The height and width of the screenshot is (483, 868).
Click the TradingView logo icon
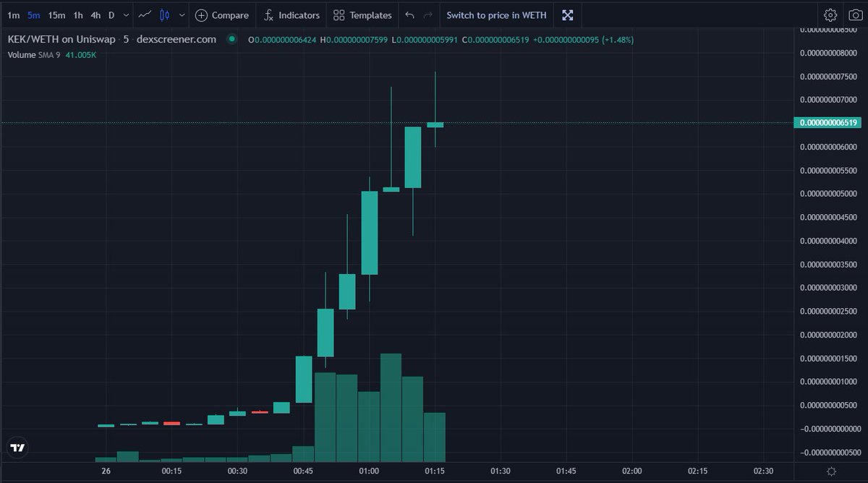18,448
